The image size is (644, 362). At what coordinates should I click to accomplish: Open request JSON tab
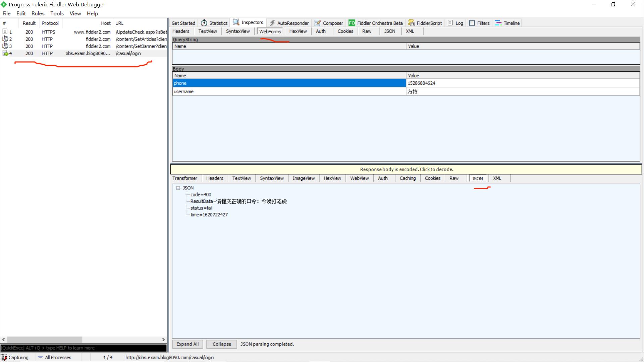click(389, 31)
